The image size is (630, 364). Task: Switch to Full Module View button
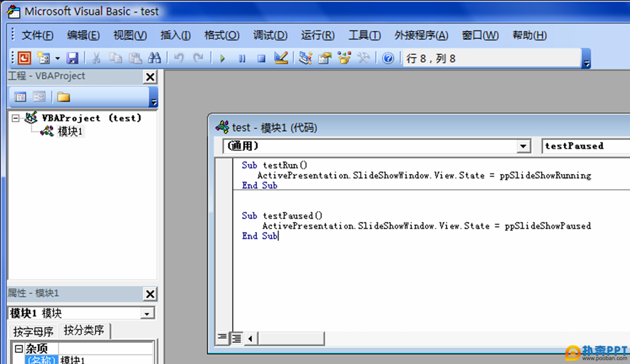pyautogui.click(x=236, y=338)
